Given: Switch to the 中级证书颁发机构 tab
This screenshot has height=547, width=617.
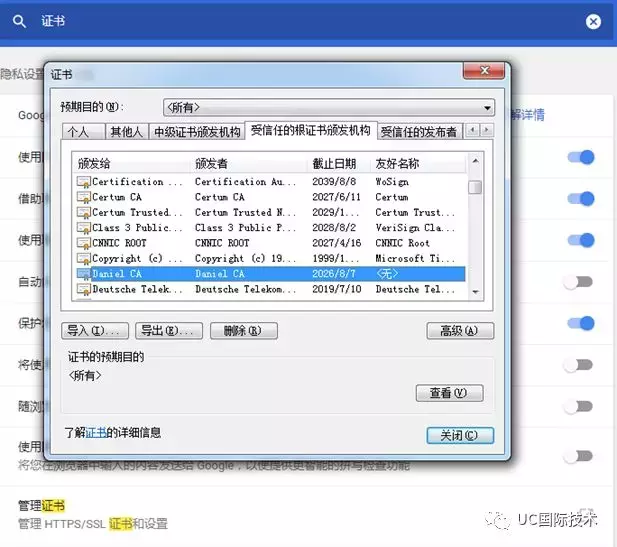Looking at the screenshot, I should [197, 131].
